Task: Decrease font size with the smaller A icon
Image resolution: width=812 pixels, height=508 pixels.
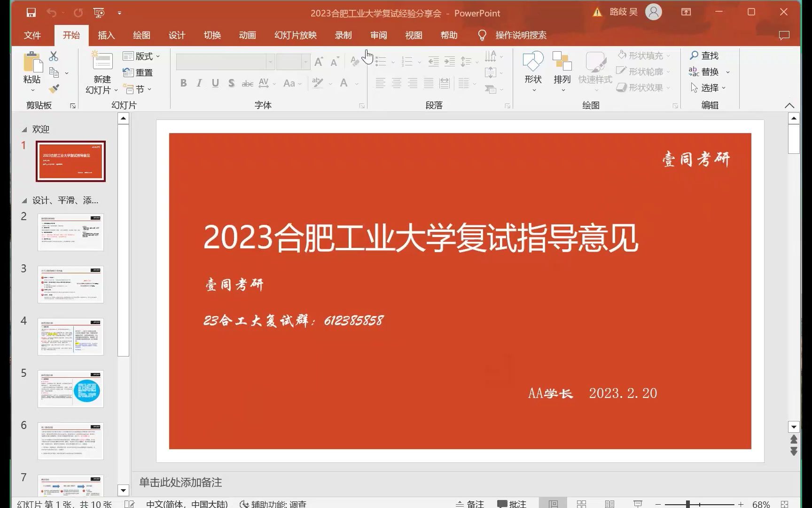Action: click(335, 62)
